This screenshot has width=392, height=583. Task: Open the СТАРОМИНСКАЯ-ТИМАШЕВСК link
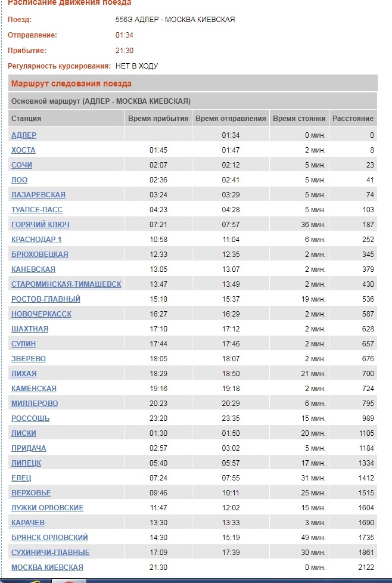[x=66, y=284]
